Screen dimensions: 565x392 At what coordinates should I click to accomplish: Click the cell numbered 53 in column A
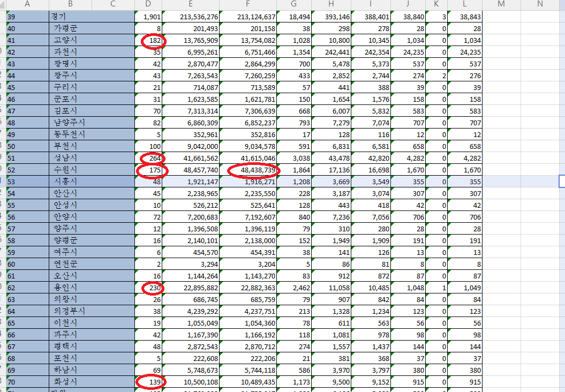click(x=27, y=182)
